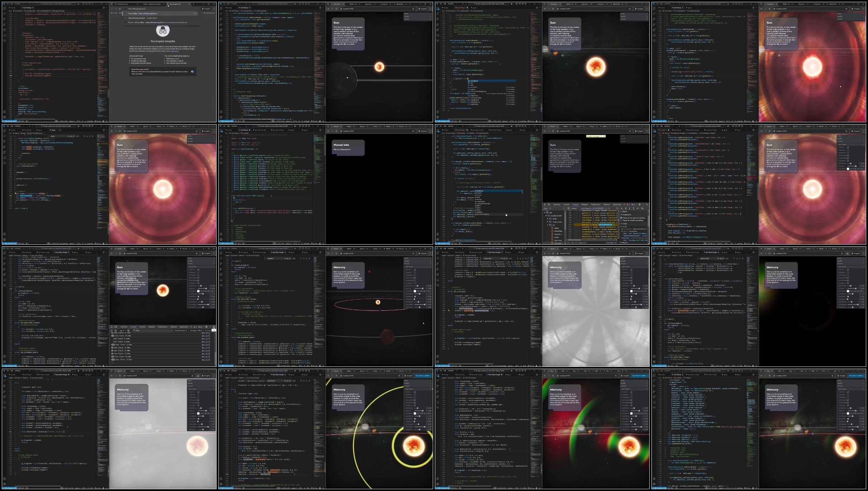Open the colorGain color swatch in Console-panel frame
The image size is (868, 491).
click(198, 291)
